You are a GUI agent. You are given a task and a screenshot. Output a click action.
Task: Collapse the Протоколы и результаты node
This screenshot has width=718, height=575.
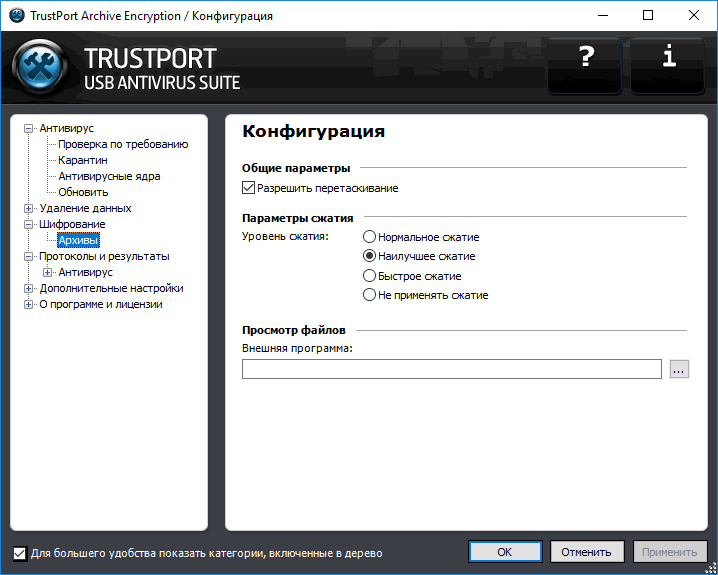coord(28,256)
